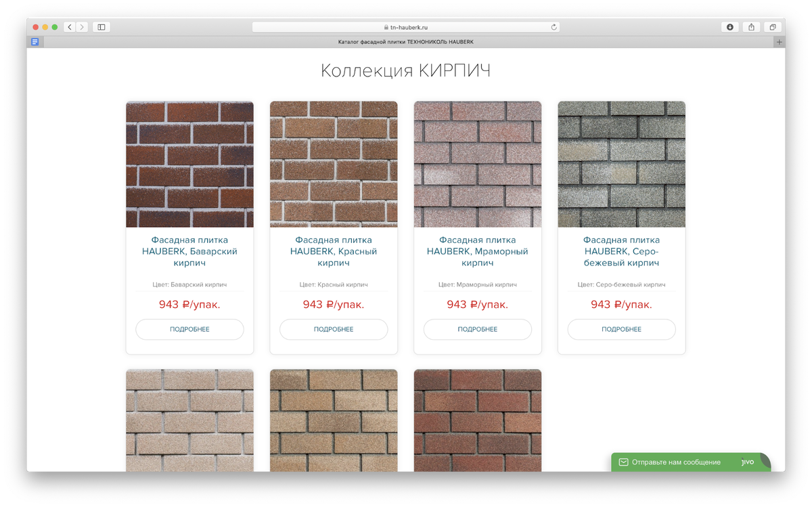Viewport: 812px width, 507px height.
Task: Click the text Цвет: Серо-бежевый кирпич
Action: (621, 285)
